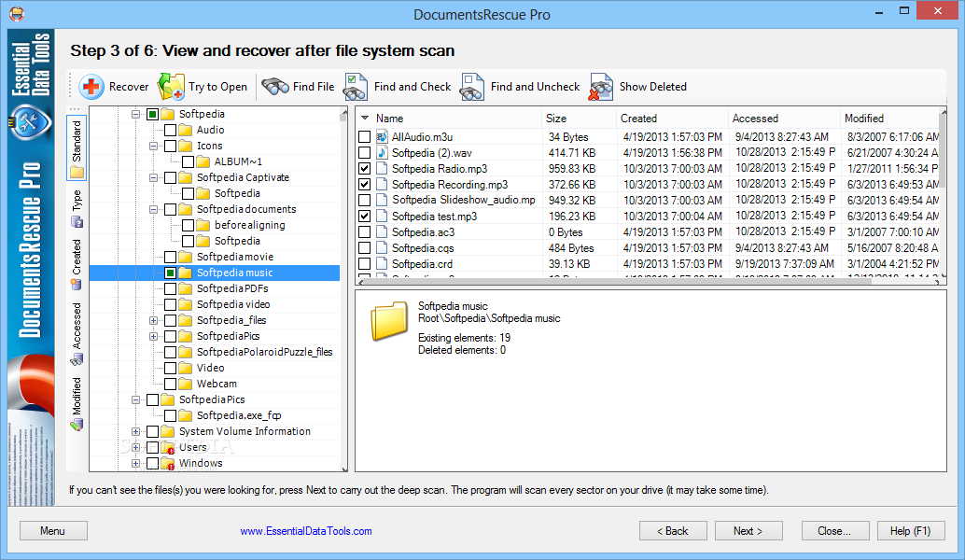This screenshot has height=560, width=965.
Task: Click the Softpedia (2).wav music icon
Action: coord(382,153)
